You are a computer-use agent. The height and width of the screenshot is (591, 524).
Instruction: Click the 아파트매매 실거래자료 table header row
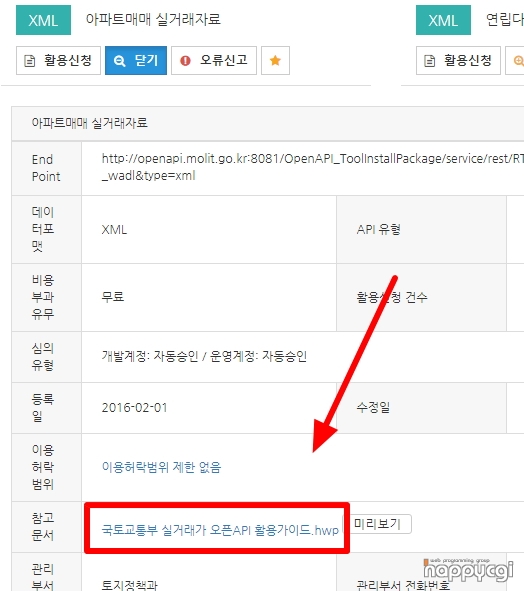point(268,124)
